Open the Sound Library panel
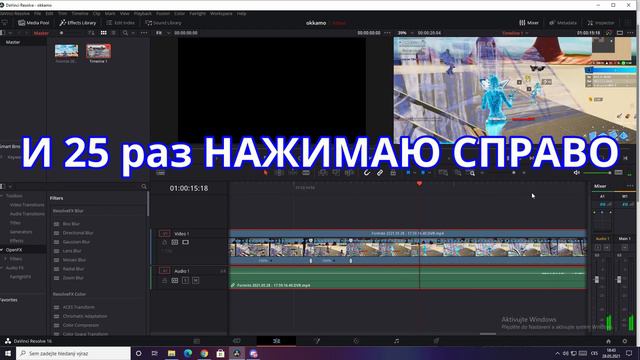Viewport: 640px width, 360px height. [x=164, y=23]
